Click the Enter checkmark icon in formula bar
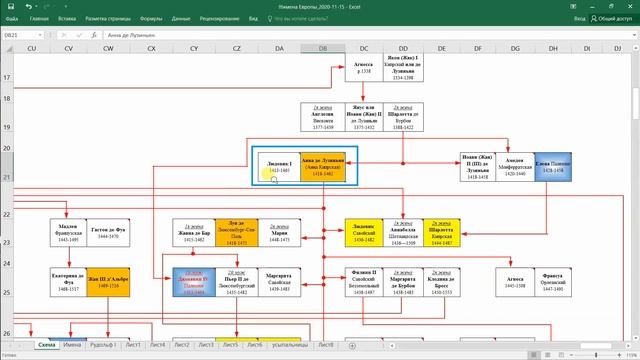The height and width of the screenshot is (360, 640). click(x=79, y=35)
